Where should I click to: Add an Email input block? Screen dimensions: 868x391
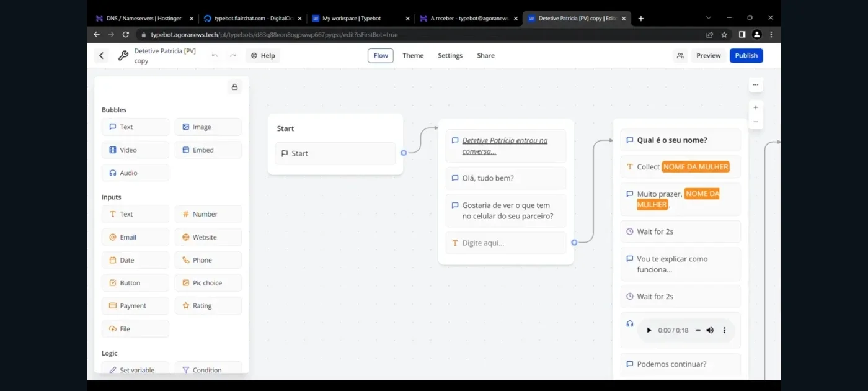tap(135, 237)
